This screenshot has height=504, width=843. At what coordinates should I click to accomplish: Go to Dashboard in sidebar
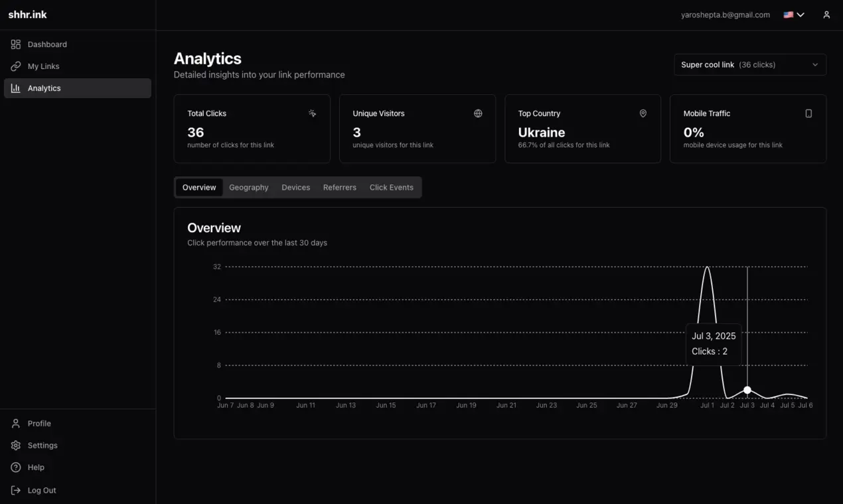[78, 44]
